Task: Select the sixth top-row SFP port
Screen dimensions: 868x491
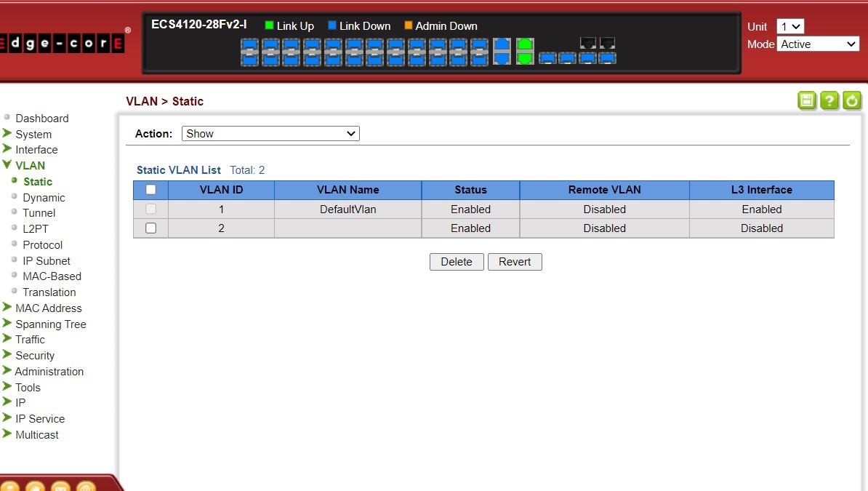Action: tap(354, 45)
